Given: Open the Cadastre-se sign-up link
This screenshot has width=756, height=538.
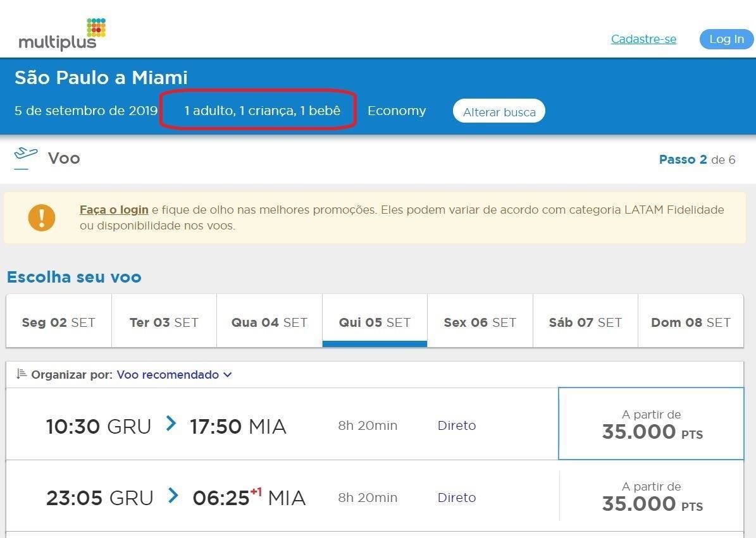Looking at the screenshot, I should click(x=643, y=39).
